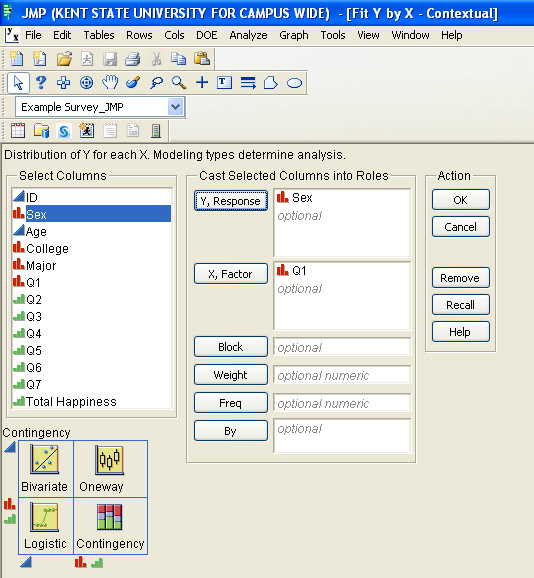Select Q1 in the X, Factor box
Screen dimensions: 534x578
click(292, 271)
